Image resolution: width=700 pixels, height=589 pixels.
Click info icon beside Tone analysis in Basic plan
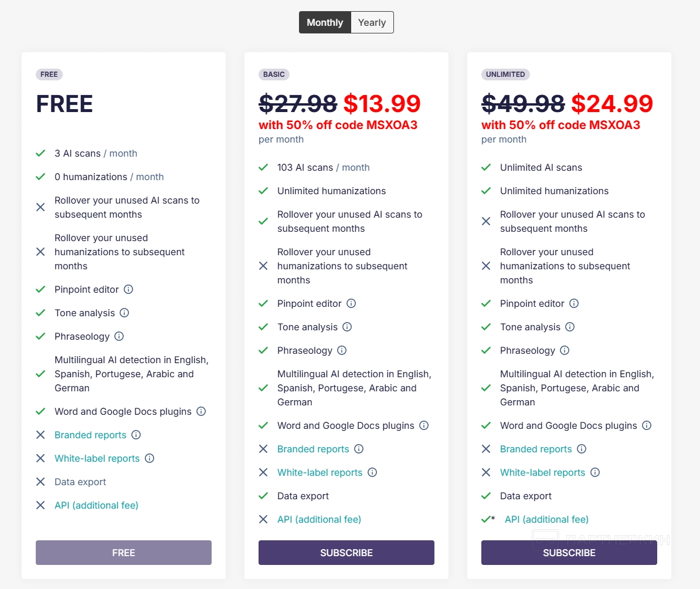[347, 327]
